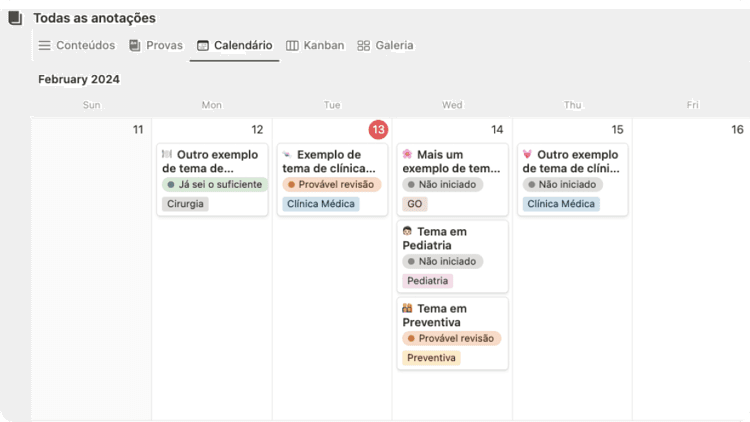Select the highlighted date 13
This screenshot has width=750, height=422.
378,129
